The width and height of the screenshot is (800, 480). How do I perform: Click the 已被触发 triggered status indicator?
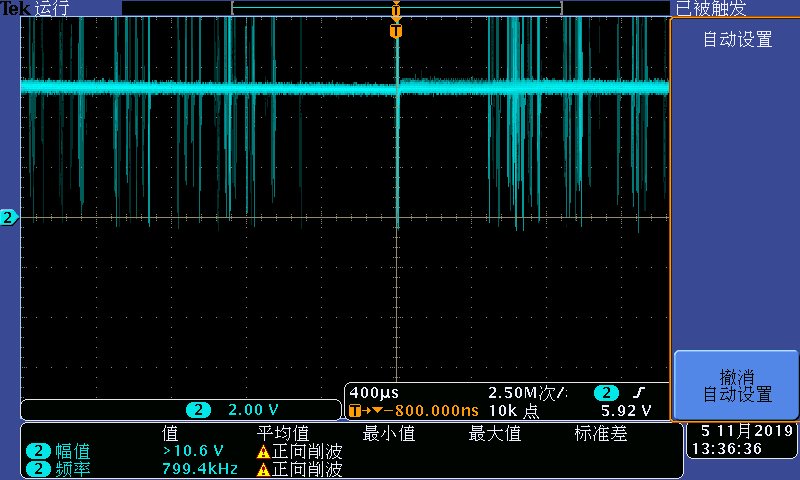point(711,8)
